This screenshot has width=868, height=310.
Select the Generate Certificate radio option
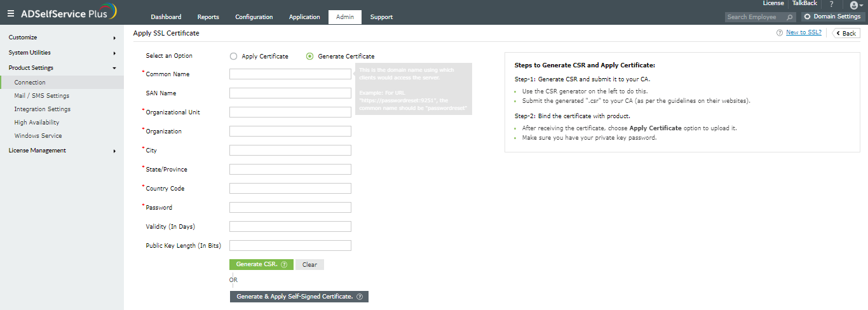pos(309,56)
